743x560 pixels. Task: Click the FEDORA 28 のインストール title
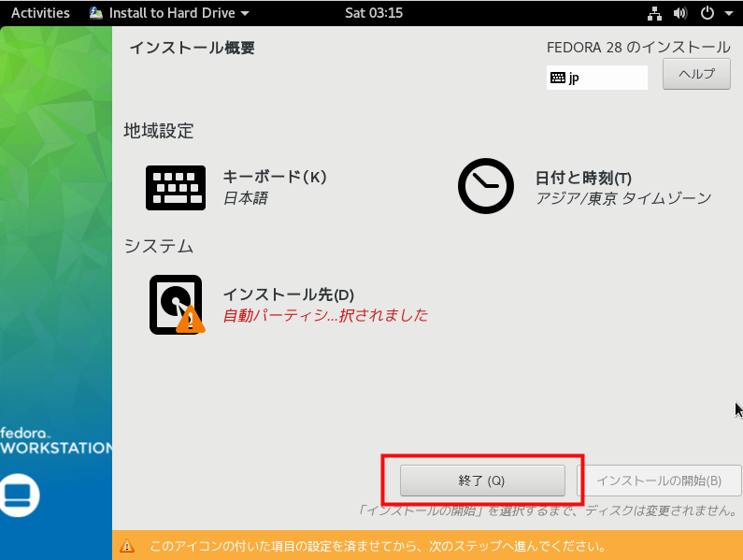[x=638, y=48]
